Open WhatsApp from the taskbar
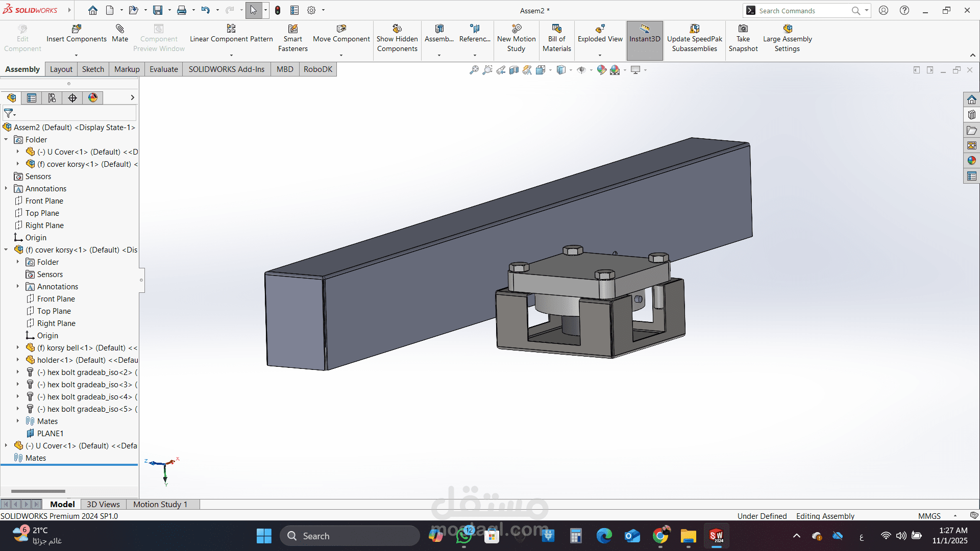The height and width of the screenshot is (551, 980). click(464, 536)
